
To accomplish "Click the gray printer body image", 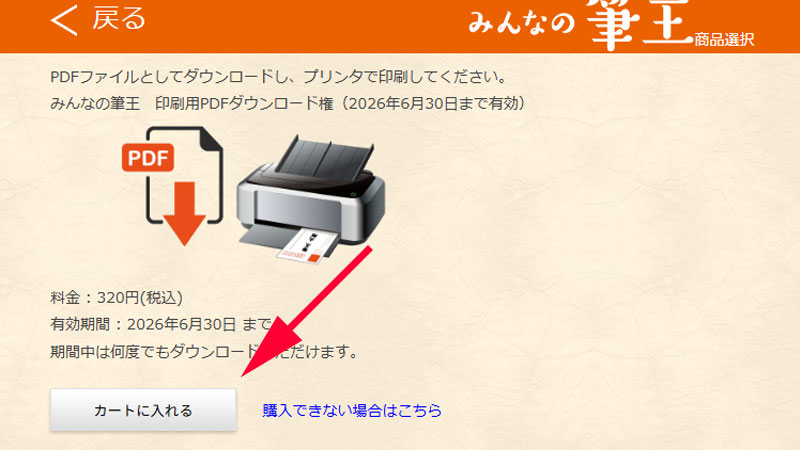I will (x=311, y=200).
